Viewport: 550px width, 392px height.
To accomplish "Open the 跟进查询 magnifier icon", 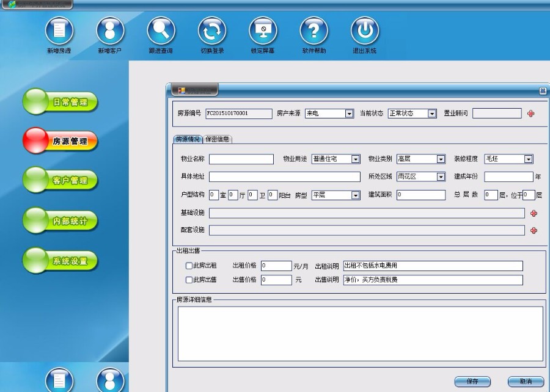I will click(161, 31).
